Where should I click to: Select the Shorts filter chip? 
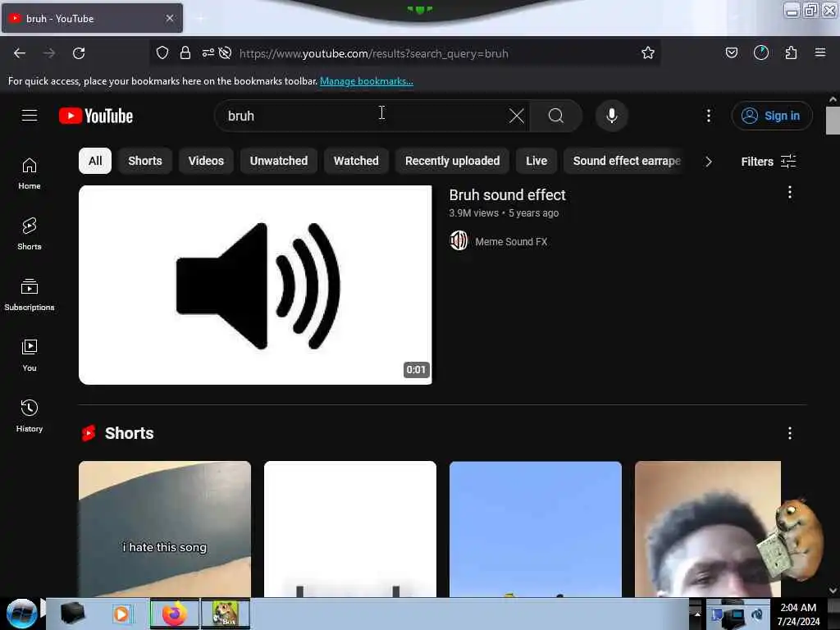[145, 161]
